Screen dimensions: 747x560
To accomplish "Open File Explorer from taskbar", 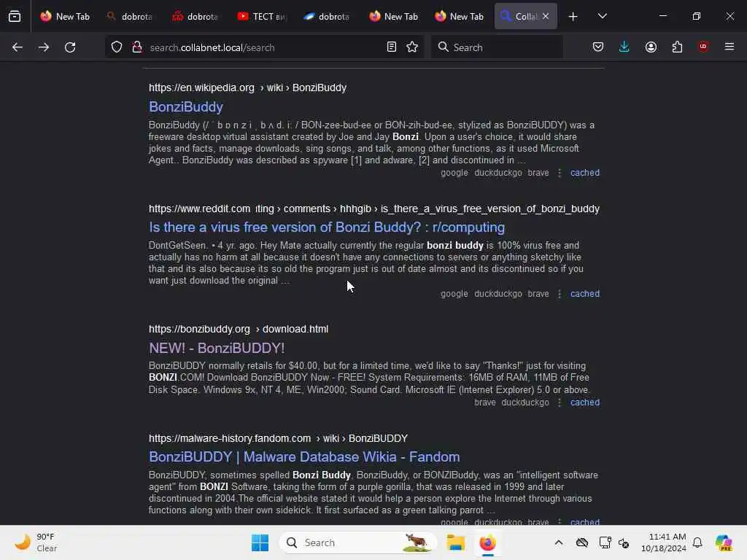I will 455,542.
